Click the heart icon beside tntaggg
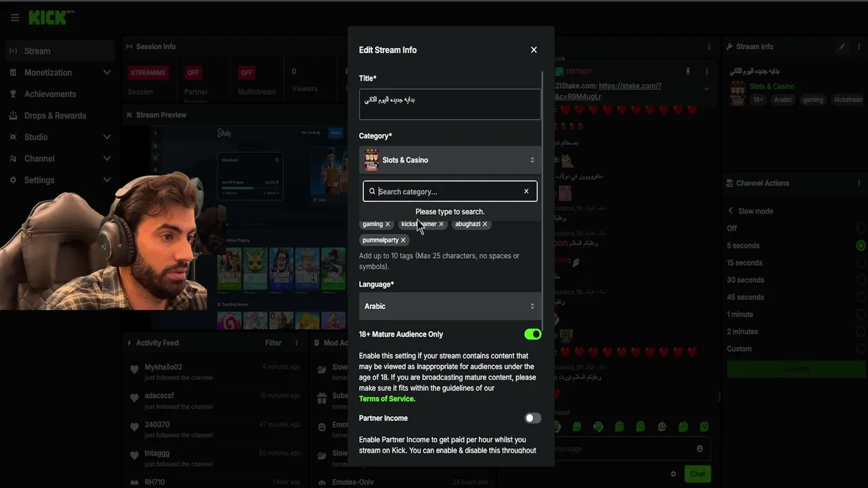868x488 pixels. coord(134,455)
